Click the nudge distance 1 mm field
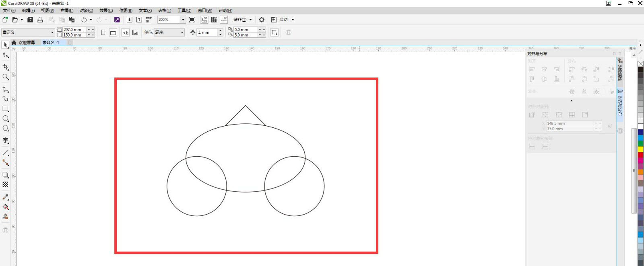Screen dimensions: 644x266 pos(207,33)
